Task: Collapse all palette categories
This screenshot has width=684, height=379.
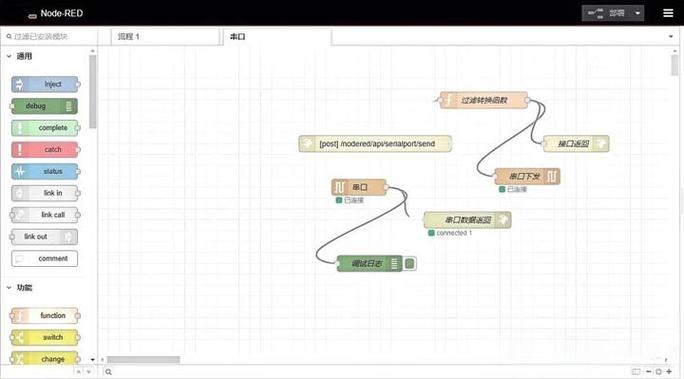Action: tap(79, 372)
